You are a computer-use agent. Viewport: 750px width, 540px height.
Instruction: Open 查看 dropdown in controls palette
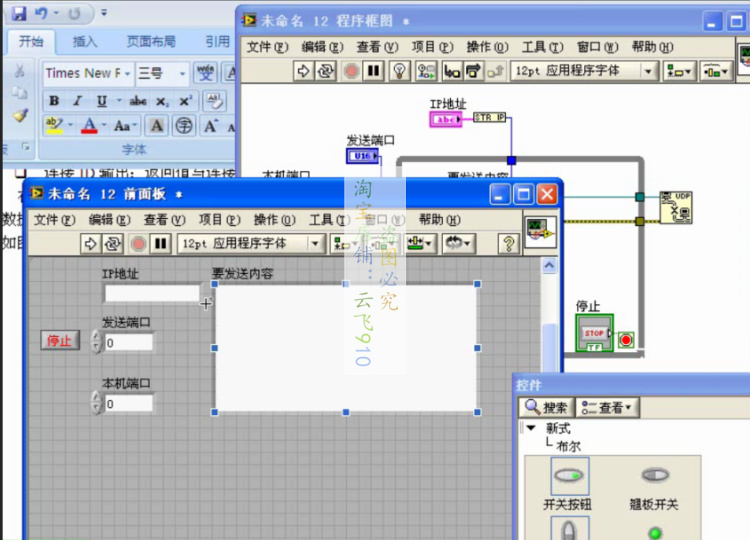(607, 408)
